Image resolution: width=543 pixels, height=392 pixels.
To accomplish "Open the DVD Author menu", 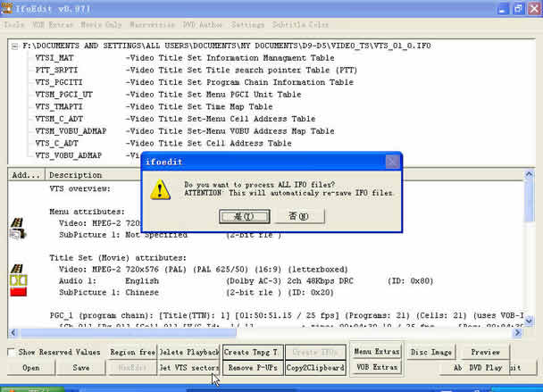I will click(x=202, y=25).
